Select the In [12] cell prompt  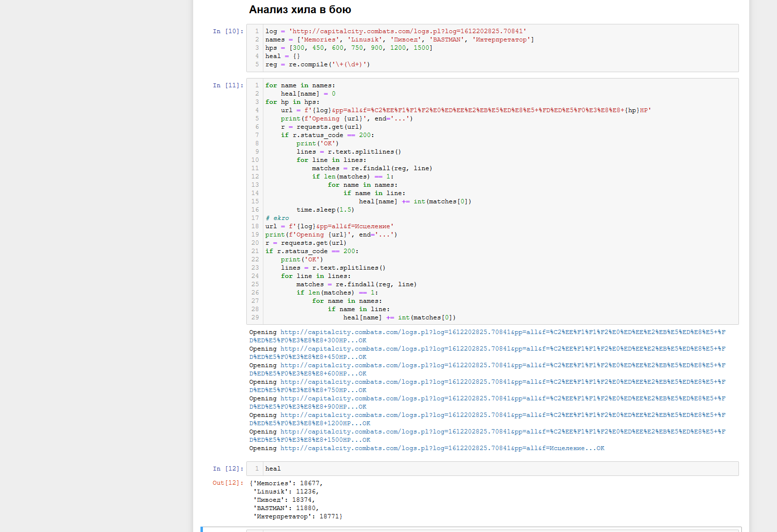(228, 469)
